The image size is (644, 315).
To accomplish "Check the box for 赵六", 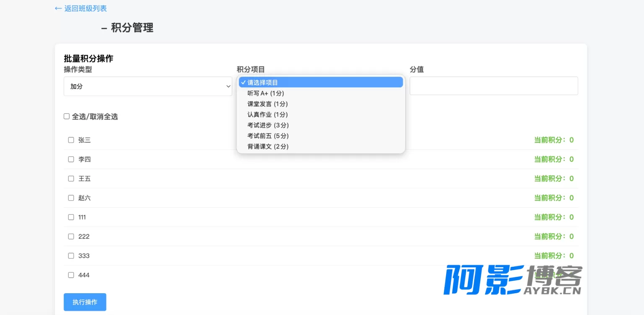I will pyautogui.click(x=71, y=198).
